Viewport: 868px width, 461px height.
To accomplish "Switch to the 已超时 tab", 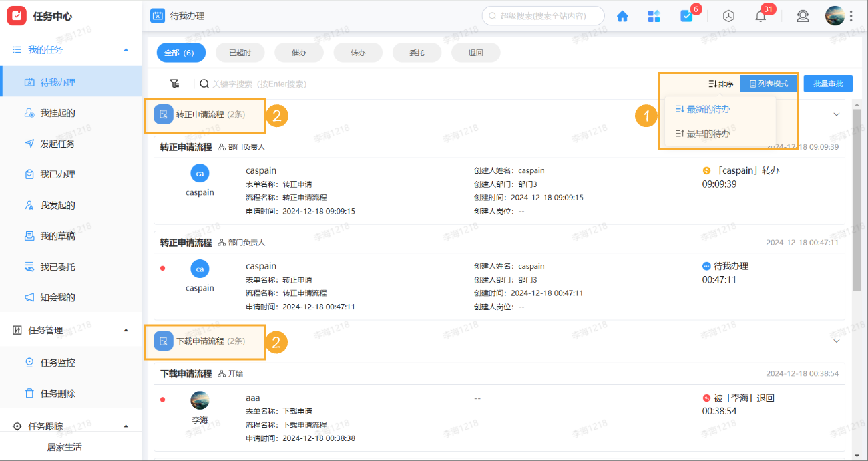I will pyautogui.click(x=240, y=52).
